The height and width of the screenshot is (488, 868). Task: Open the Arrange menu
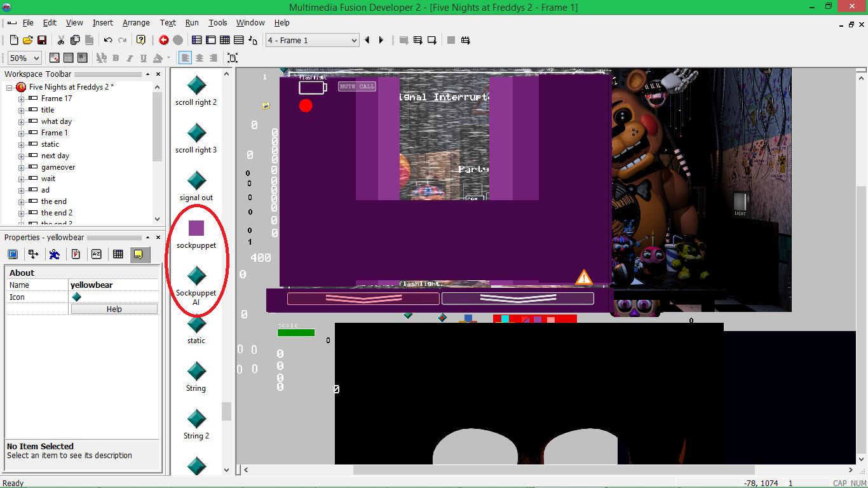click(136, 23)
